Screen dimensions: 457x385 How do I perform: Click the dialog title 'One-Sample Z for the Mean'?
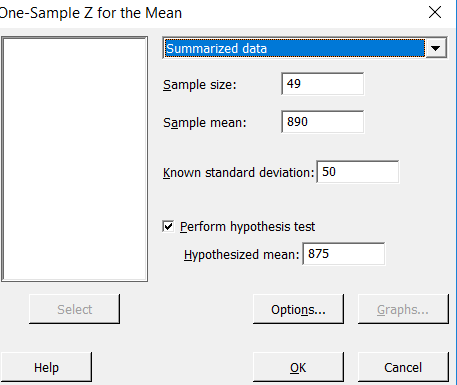click(x=91, y=13)
